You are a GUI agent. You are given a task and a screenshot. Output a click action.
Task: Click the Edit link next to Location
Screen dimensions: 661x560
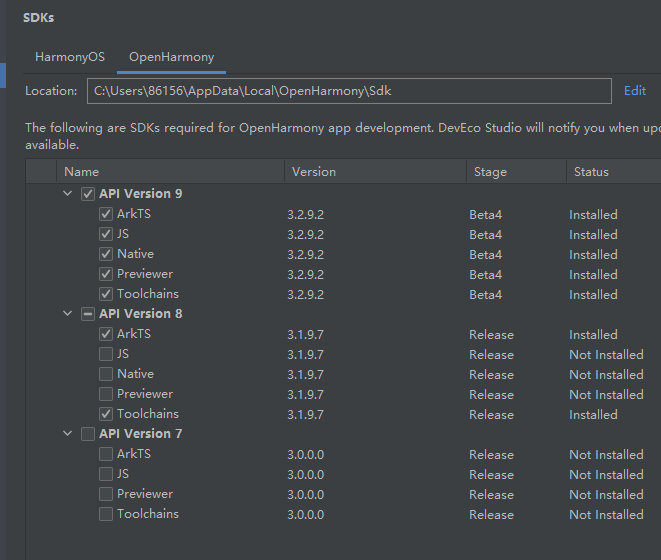pos(634,91)
